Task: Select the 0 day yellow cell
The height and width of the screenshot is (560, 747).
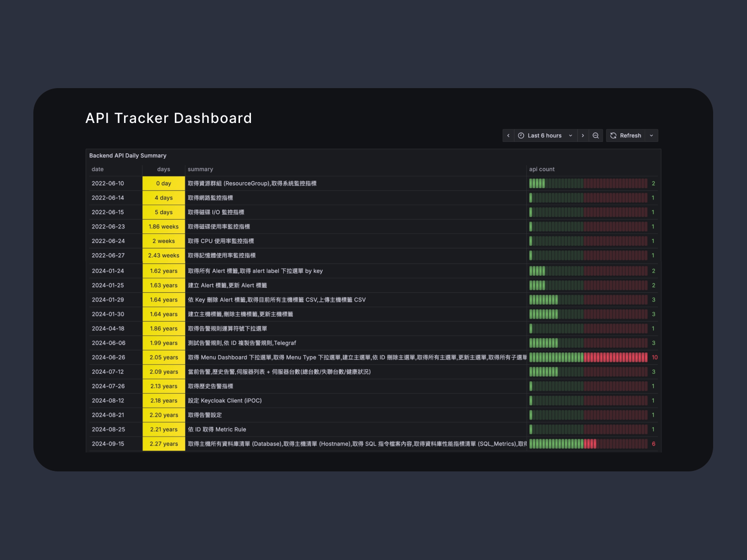Action: pyautogui.click(x=163, y=184)
